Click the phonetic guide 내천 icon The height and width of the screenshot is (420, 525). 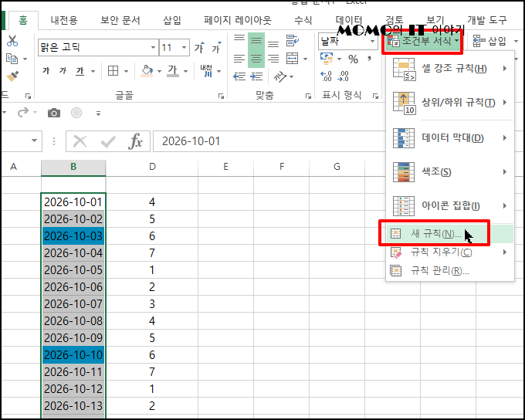pos(206,71)
